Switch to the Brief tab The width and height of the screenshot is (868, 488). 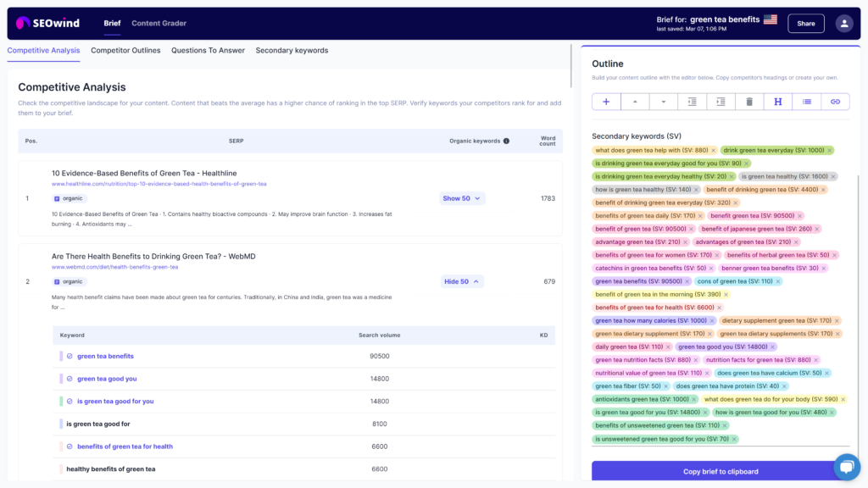pyautogui.click(x=112, y=23)
